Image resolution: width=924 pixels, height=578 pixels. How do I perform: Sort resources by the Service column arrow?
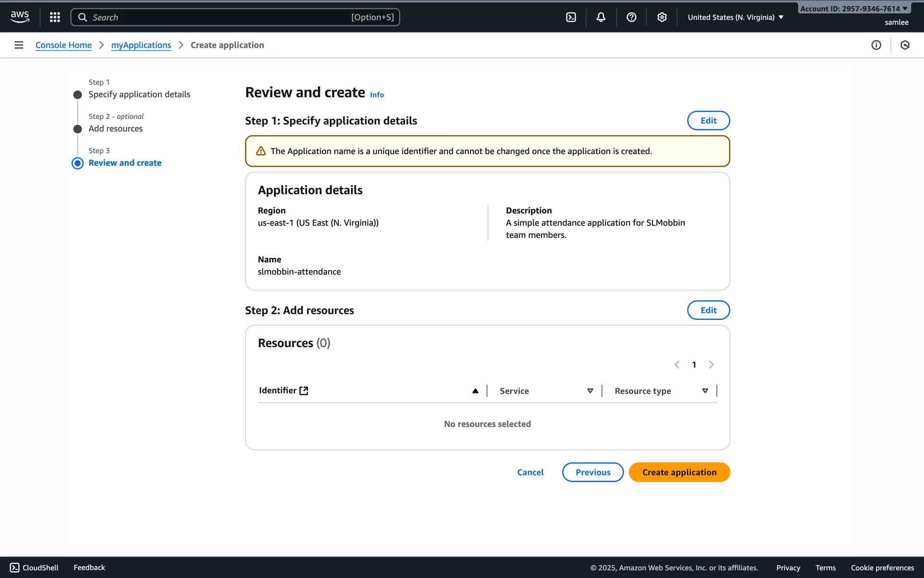pyautogui.click(x=590, y=391)
